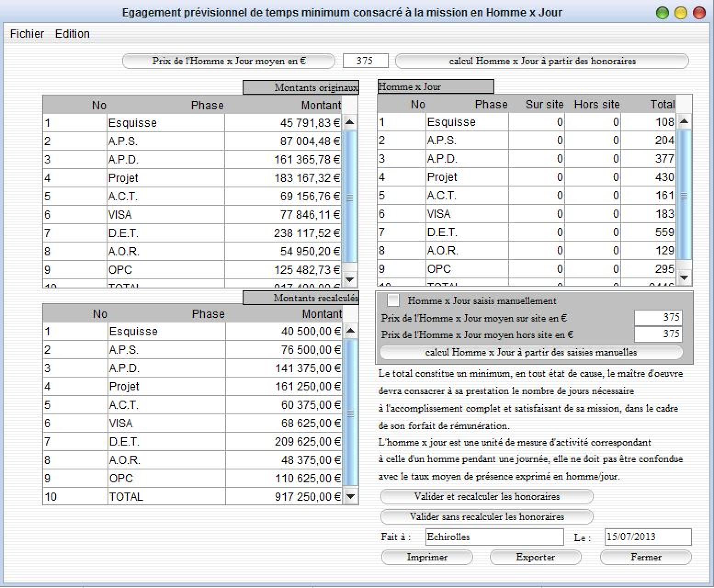Click the red close button in title bar
The image size is (714, 588).
pyautogui.click(x=699, y=13)
